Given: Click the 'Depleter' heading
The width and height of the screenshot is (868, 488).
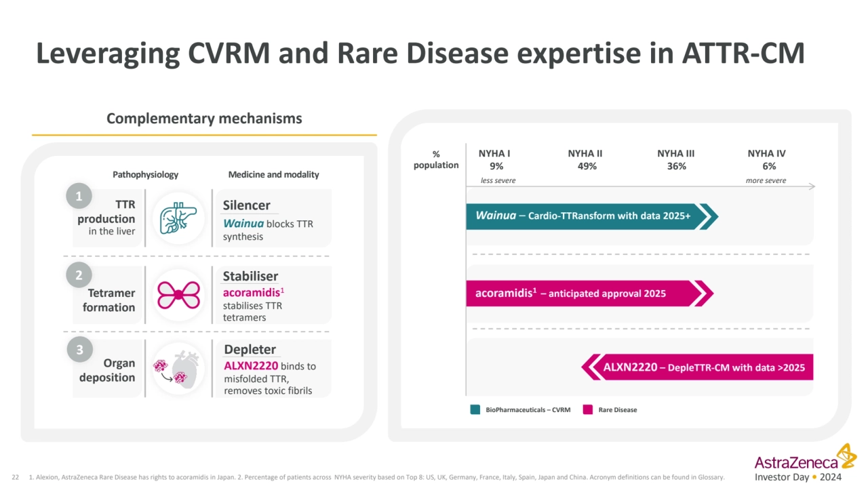Looking at the screenshot, I should pyautogui.click(x=250, y=349).
